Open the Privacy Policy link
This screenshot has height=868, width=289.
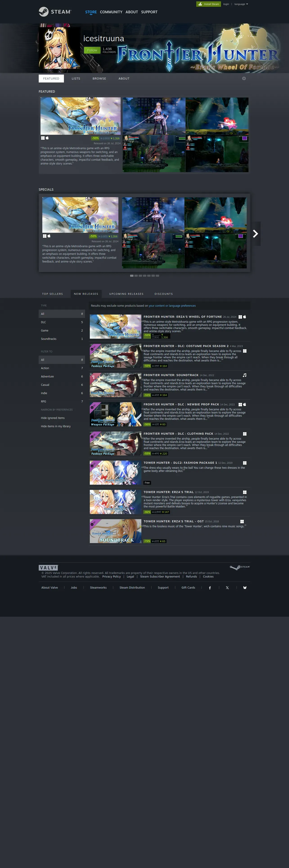(111, 577)
